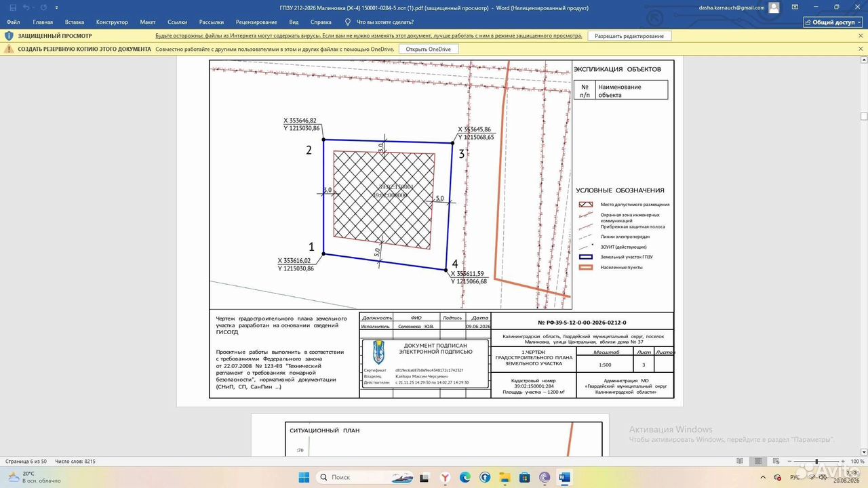The width and height of the screenshot is (868, 488).
Task: Open the Файл menu
Action: (14, 22)
